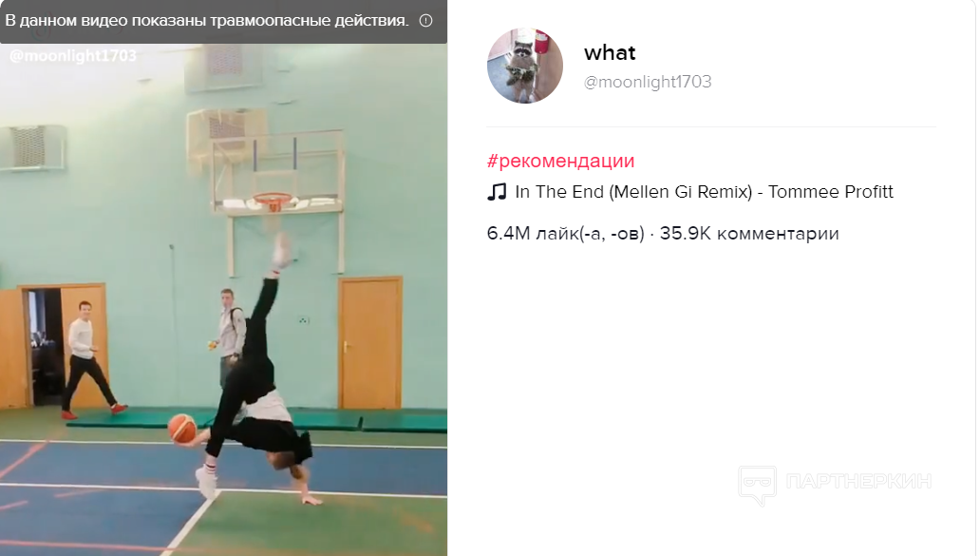The width and height of the screenshot is (980, 556).
Task: Click the basketball hoop in the video
Action: (272, 201)
